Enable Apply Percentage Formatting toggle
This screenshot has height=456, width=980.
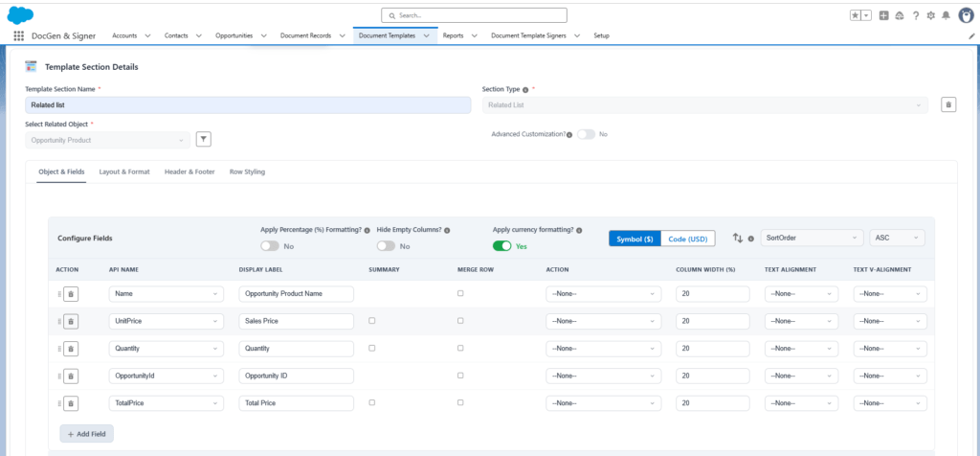point(270,246)
